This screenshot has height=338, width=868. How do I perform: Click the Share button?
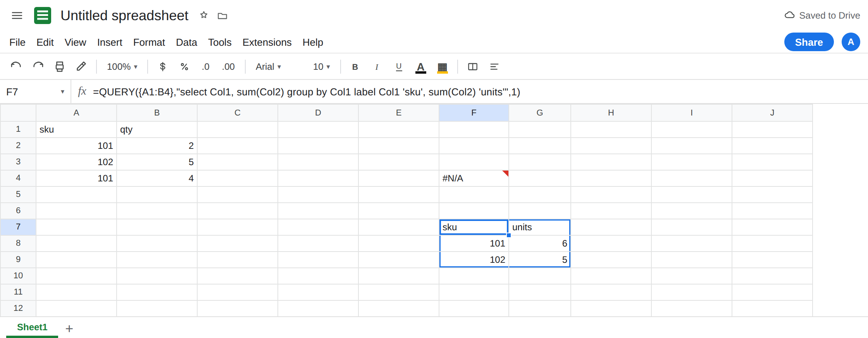[x=809, y=42]
